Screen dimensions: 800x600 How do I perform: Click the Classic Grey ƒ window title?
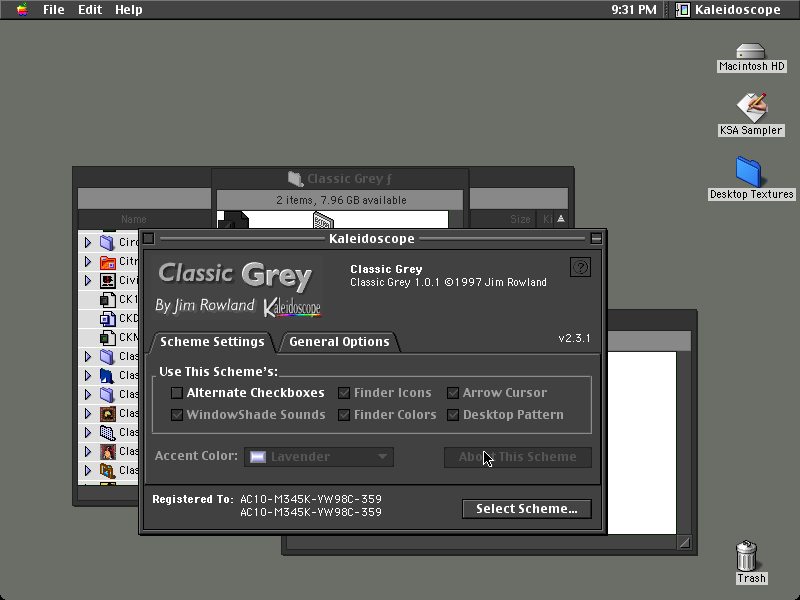[350, 179]
